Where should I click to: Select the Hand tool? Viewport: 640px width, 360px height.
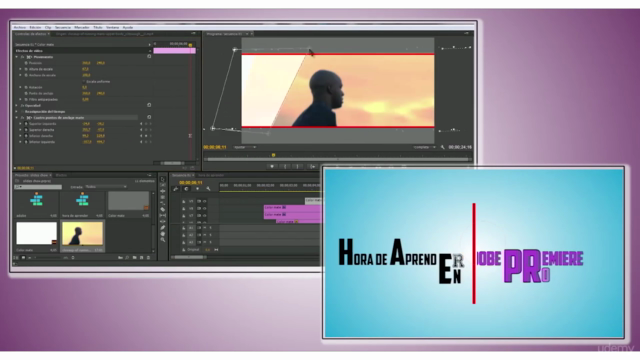(162, 234)
